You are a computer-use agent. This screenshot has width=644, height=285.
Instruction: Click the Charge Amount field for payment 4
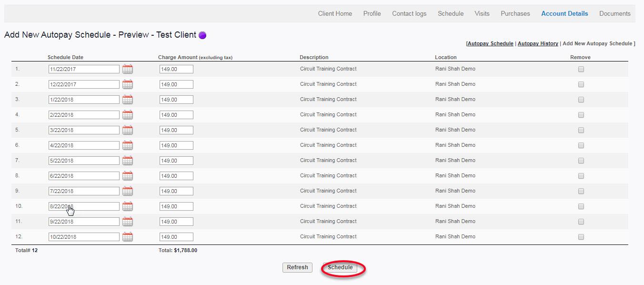tap(176, 114)
